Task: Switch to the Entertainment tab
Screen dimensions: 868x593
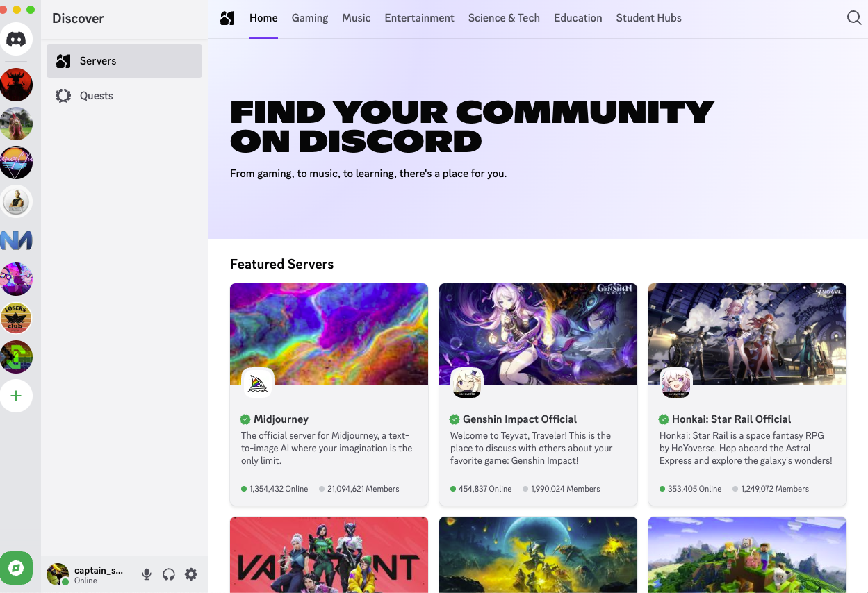Action: 420,18
